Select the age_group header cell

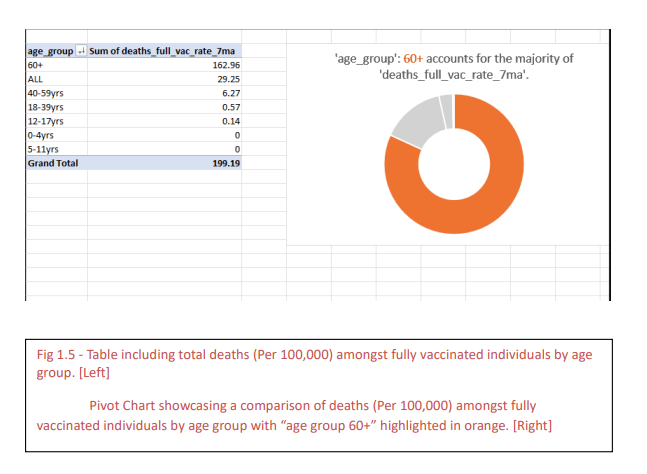coord(50,51)
